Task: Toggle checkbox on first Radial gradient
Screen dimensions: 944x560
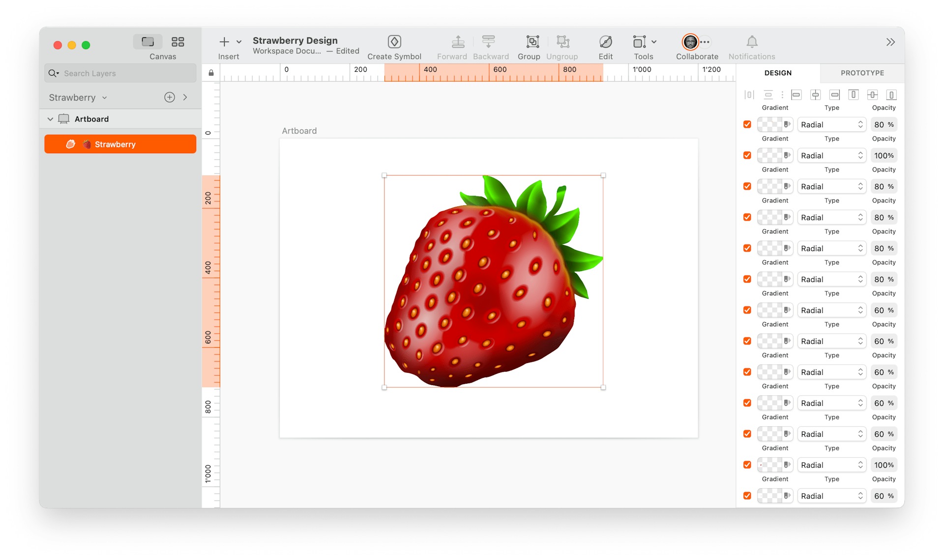Action: tap(747, 124)
